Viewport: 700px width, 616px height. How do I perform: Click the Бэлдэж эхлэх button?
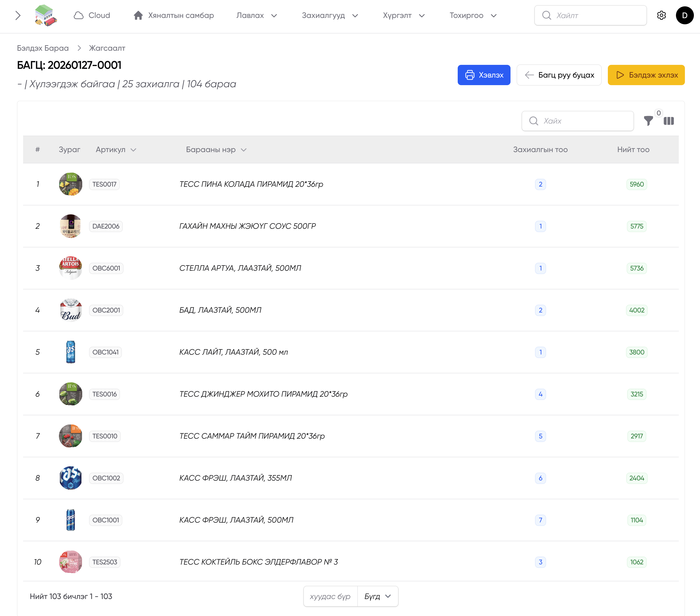click(646, 75)
